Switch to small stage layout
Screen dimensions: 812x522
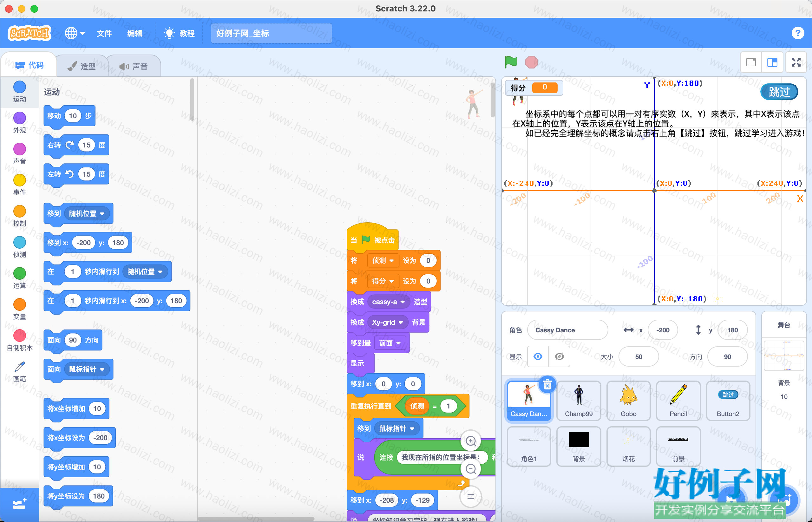(x=751, y=62)
